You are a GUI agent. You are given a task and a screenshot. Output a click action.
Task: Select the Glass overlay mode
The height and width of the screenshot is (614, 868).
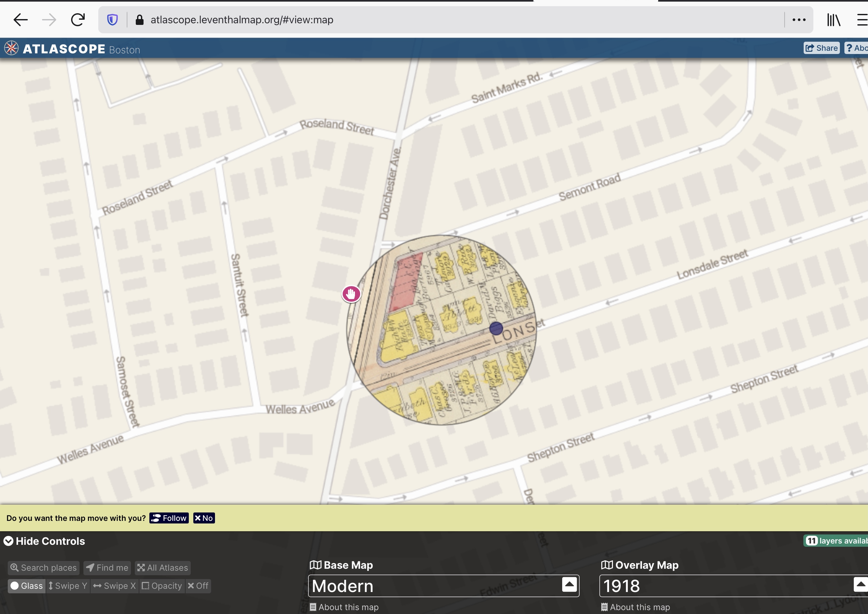click(27, 586)
